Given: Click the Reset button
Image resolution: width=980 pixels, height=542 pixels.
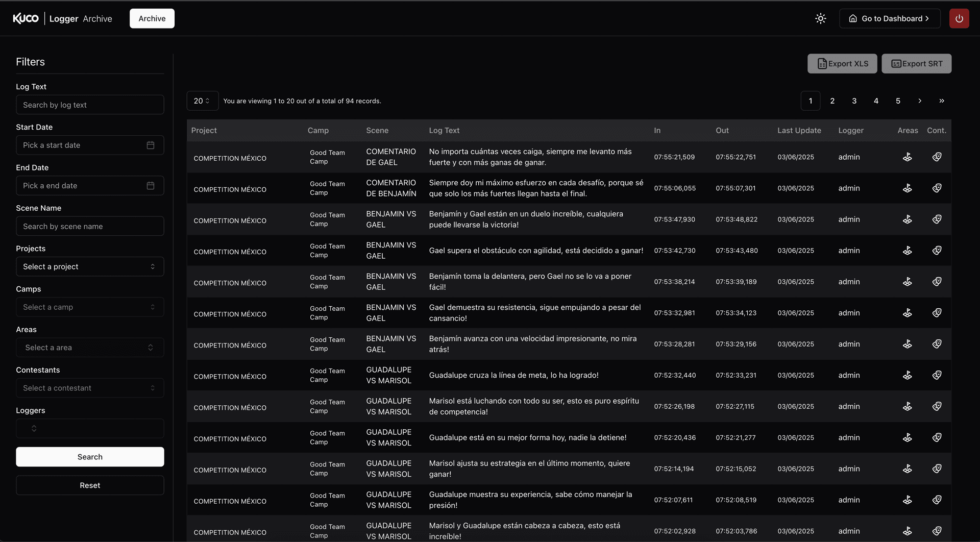Looking at the screenshot, I should coord(90,485).
